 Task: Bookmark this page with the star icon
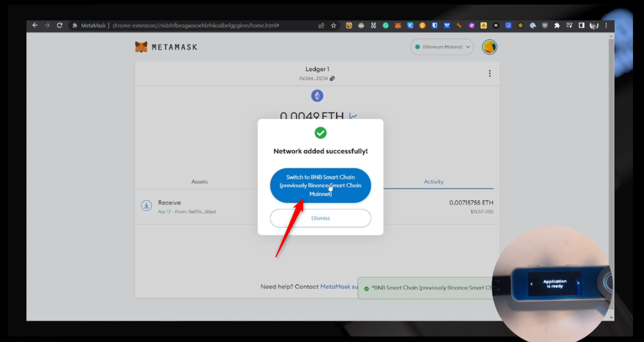tap(334, 26)
